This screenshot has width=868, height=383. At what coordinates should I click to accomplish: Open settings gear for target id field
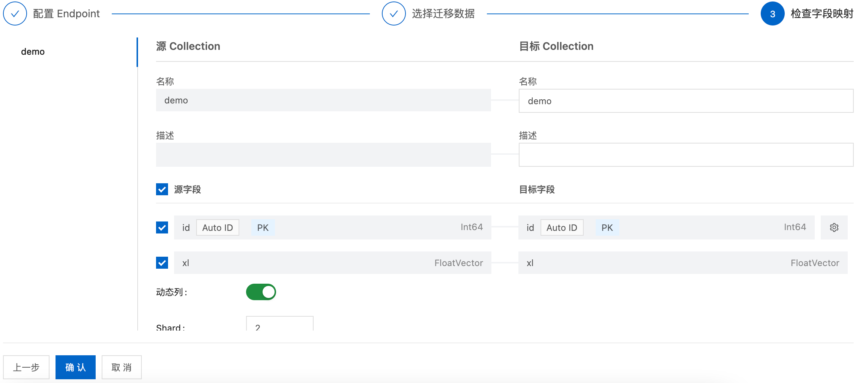tap(834, 227)
